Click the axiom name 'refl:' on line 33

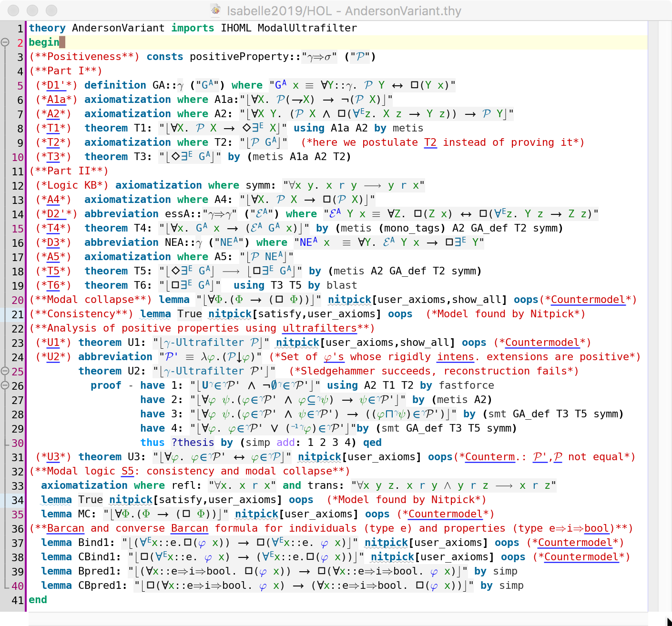(186, 485)
